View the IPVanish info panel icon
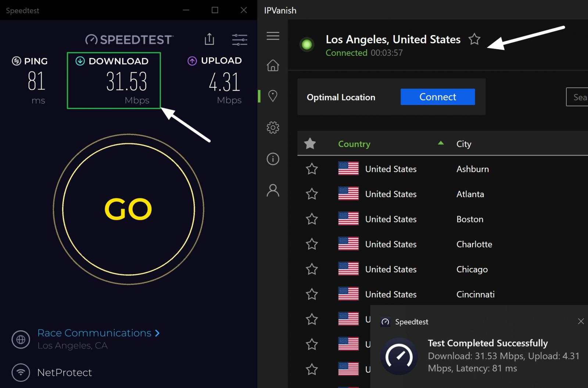This screenshot has width=588, height=388. [x=273, y=159]
